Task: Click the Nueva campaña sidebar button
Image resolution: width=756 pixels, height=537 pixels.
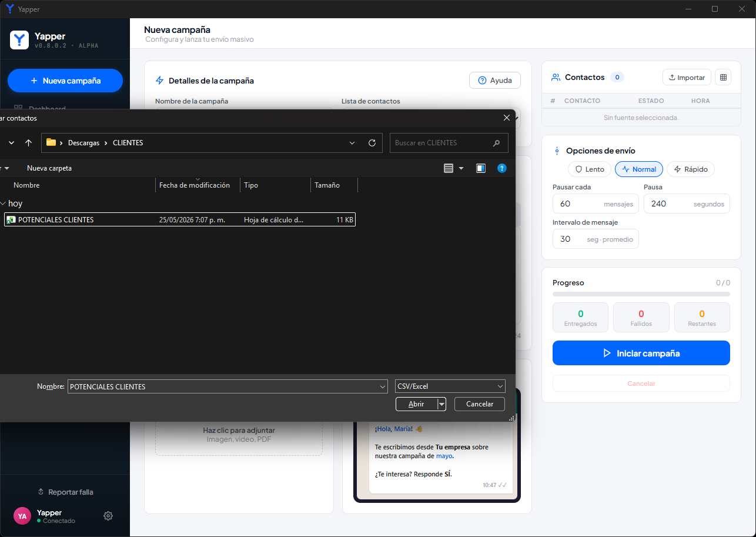Action: [x=65, y=81]
